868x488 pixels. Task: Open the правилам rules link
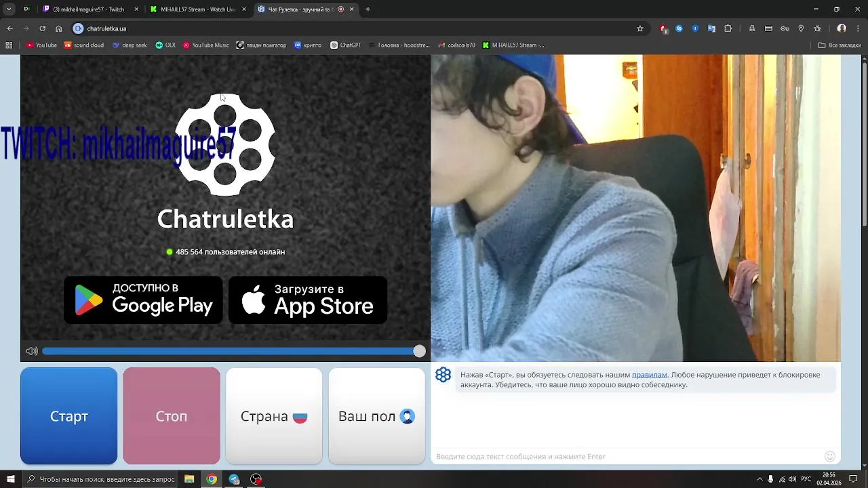pos(650,375)
